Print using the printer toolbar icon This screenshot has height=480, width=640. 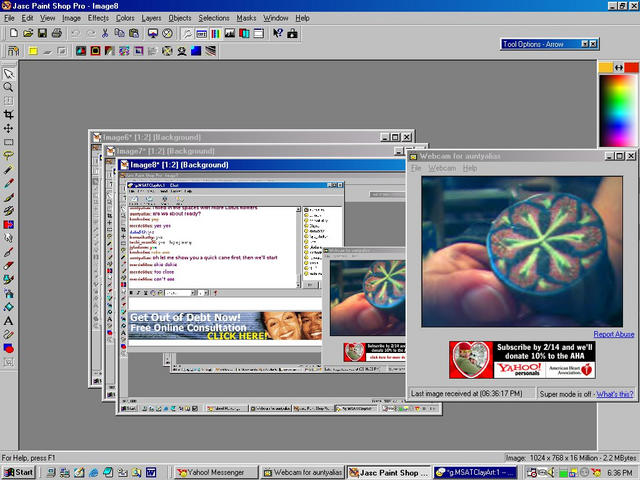57,33
